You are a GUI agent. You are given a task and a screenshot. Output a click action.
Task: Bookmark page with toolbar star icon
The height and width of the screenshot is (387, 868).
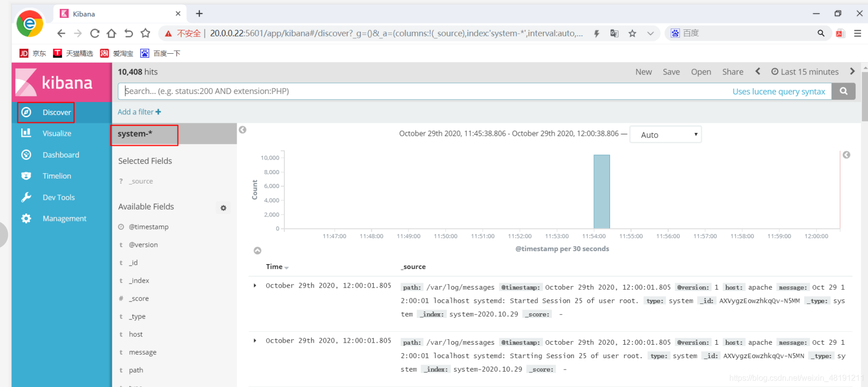pos(145,33)
